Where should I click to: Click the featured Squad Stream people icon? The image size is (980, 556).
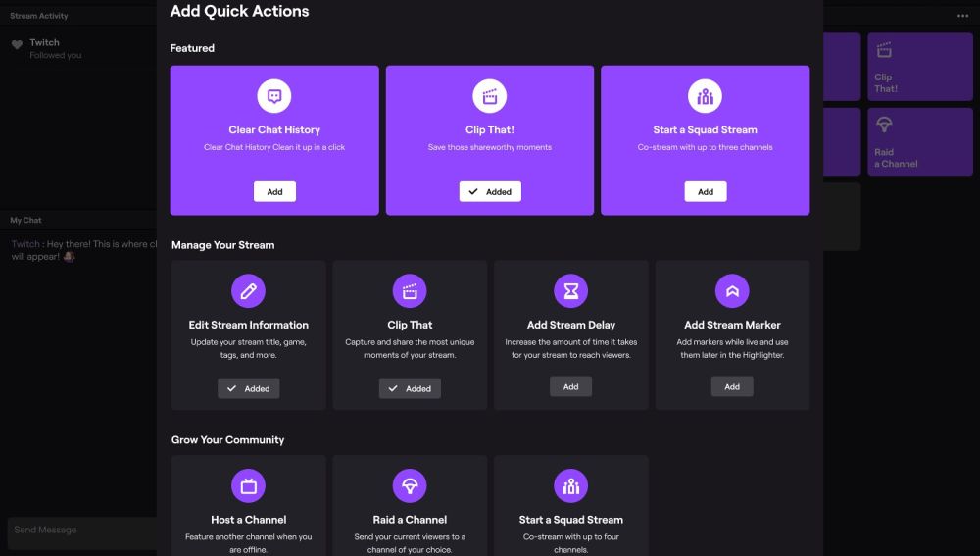705,96
